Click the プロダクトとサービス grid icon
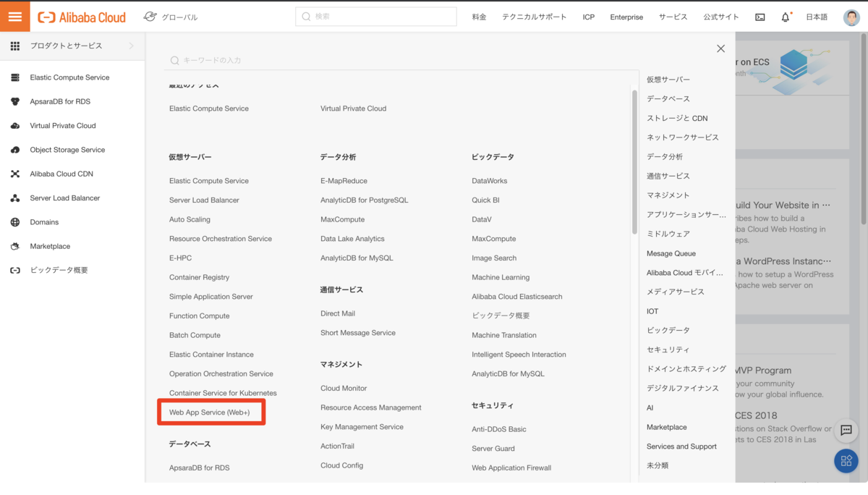Image resolution: width=868 pixels, height=495 pixels. coord(15,46)
